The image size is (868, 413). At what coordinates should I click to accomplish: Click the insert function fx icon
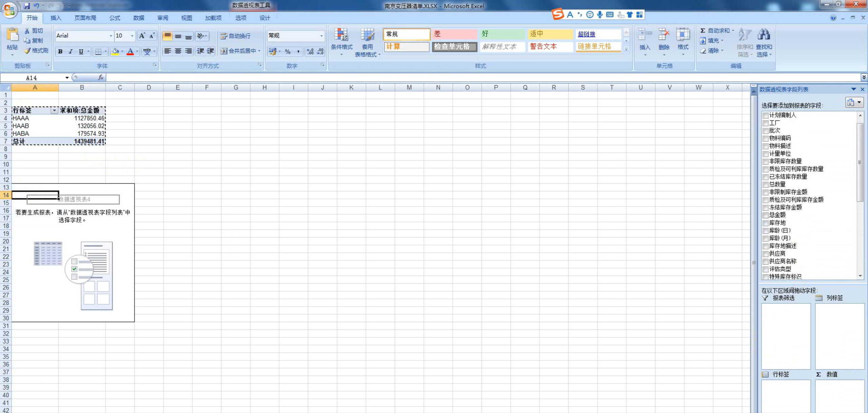point(101,77)
